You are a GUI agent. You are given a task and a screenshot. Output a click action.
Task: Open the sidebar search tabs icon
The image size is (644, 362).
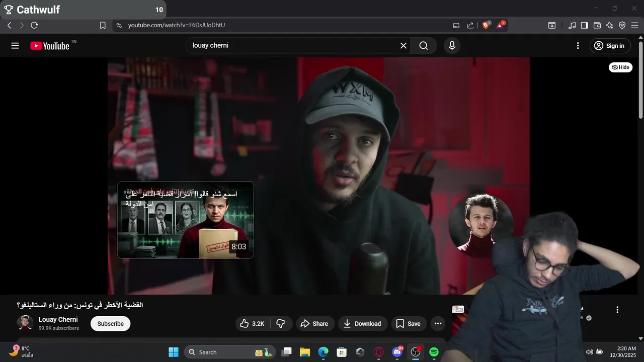[552, 25]
